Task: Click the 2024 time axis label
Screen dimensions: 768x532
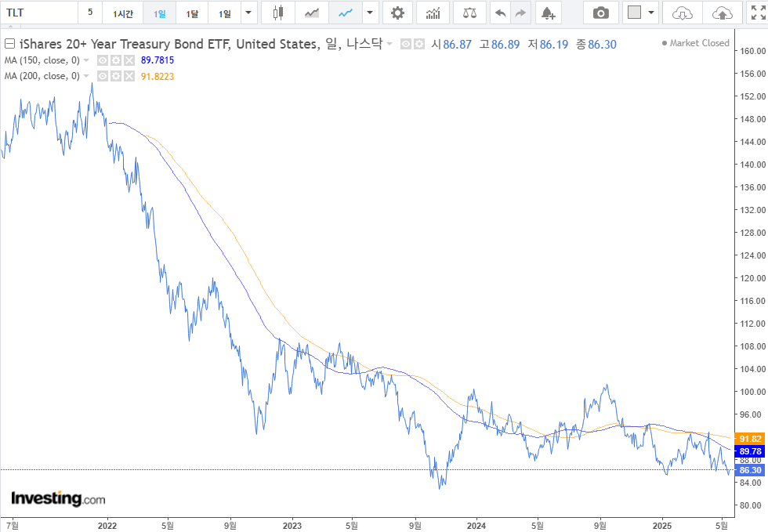Action: point(476,526)
